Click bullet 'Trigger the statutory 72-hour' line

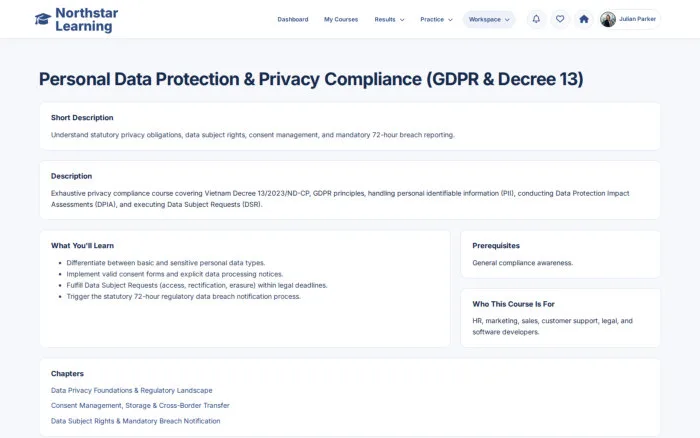point(183,296)
